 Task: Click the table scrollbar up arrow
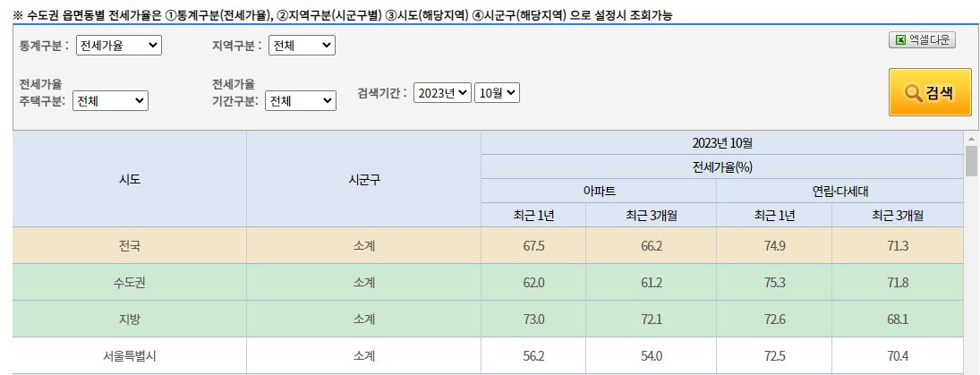971,139
